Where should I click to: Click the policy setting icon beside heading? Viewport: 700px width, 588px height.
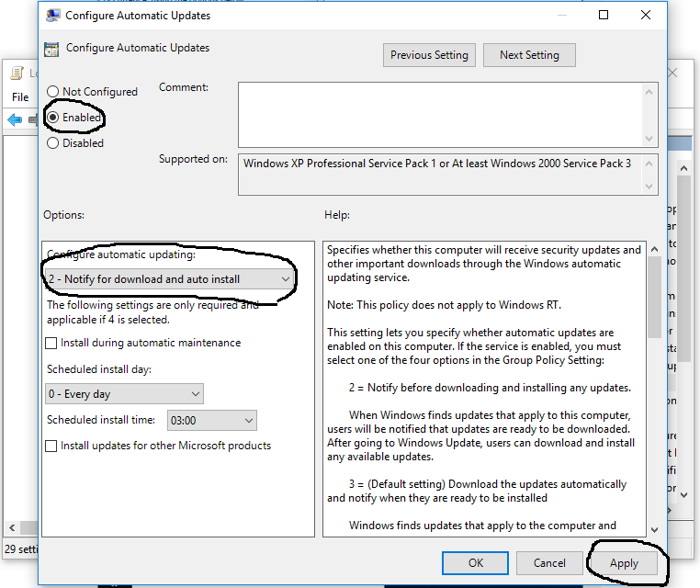tap(51, 49)
